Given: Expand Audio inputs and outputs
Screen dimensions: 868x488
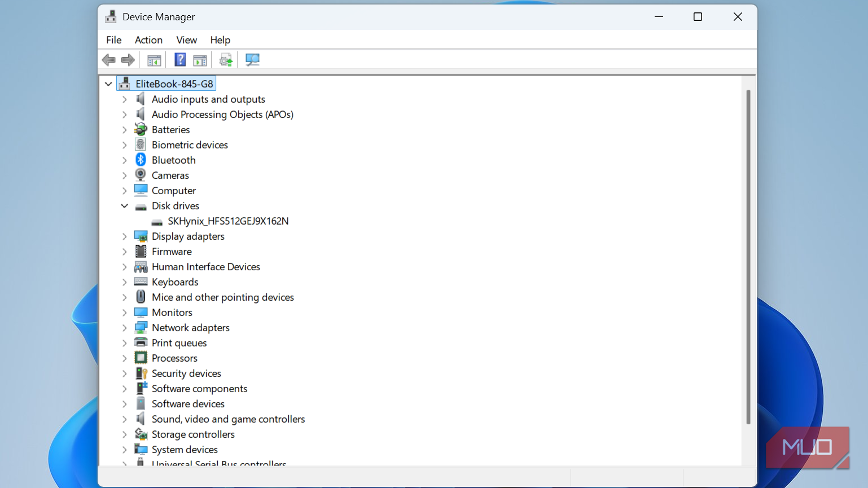Looking at the screenshot, I should click(x=125, y=99).
